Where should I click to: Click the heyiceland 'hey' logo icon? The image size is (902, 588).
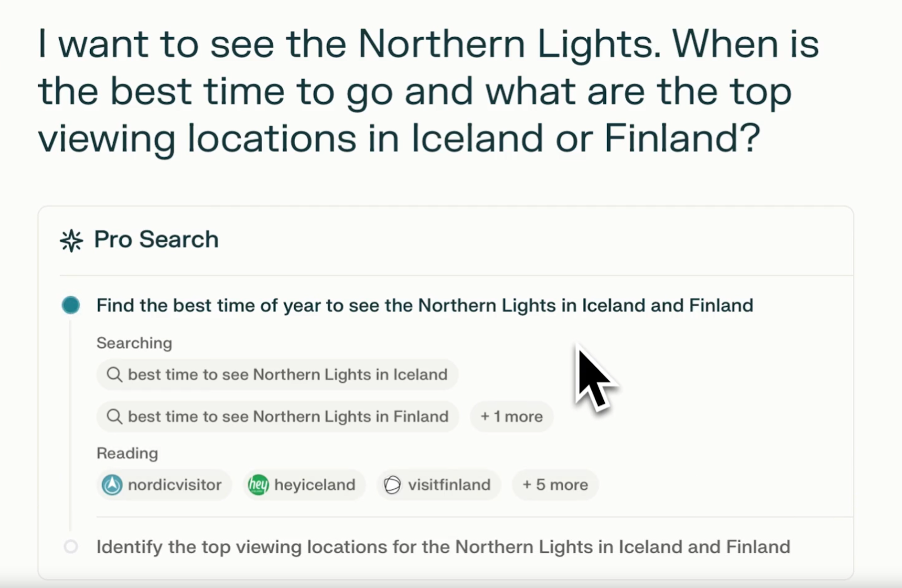[258, 484]
